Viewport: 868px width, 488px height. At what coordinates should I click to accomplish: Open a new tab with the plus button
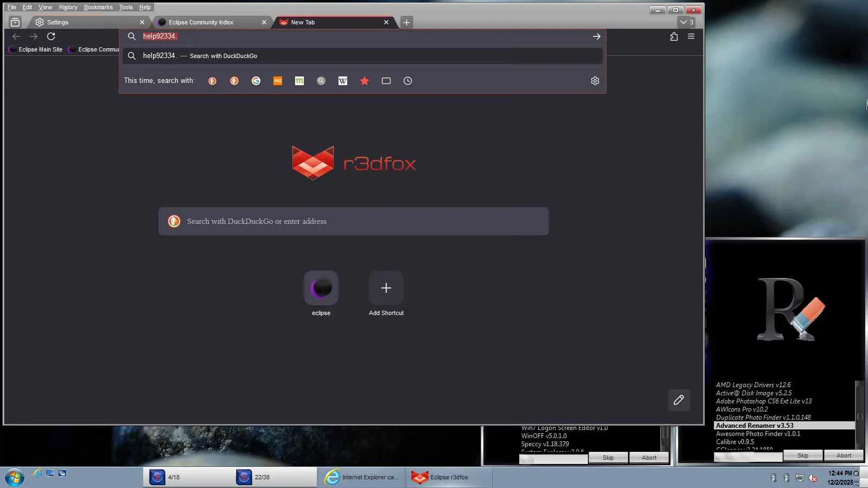tap(407, 22)
